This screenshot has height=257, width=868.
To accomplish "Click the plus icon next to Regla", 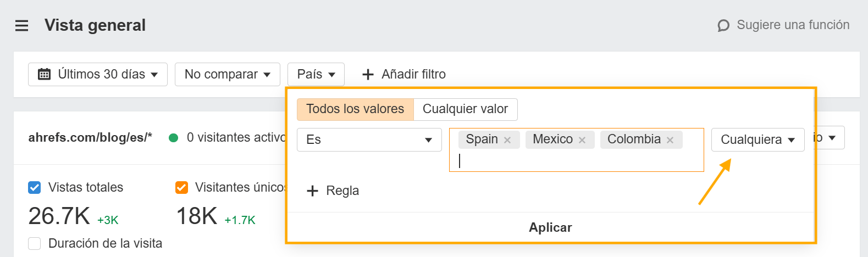I will (x=312, y=191).
